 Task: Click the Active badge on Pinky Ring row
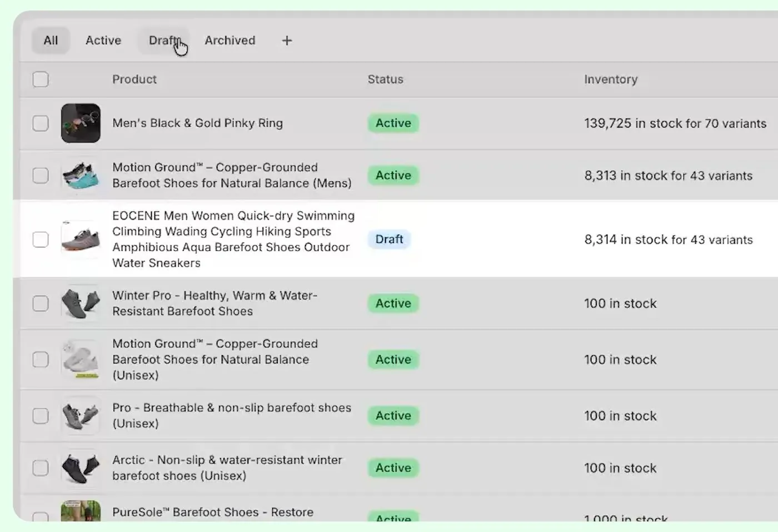coord(393,123)
